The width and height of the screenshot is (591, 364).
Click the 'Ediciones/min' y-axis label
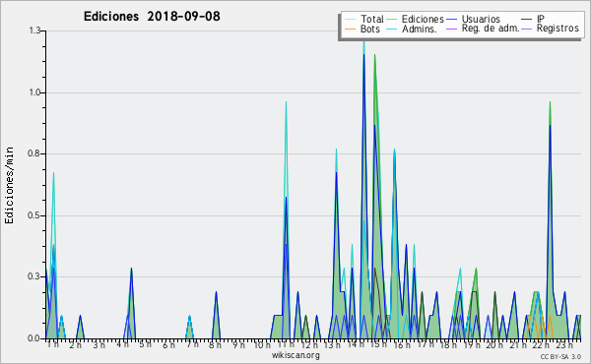coord(9,185)
